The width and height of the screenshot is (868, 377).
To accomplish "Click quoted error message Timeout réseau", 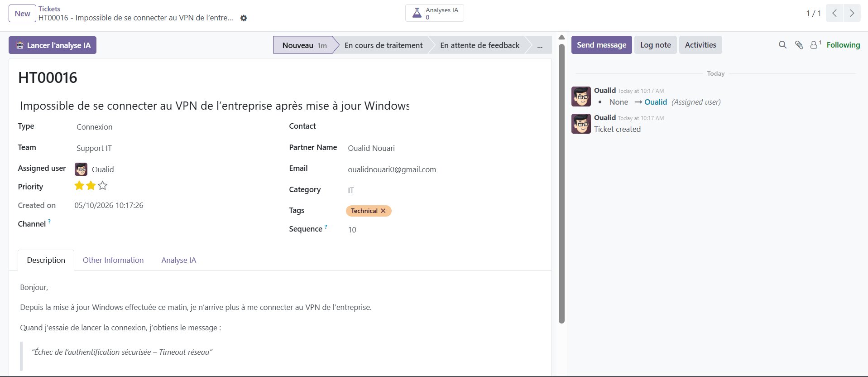I will tap(122, 352).
